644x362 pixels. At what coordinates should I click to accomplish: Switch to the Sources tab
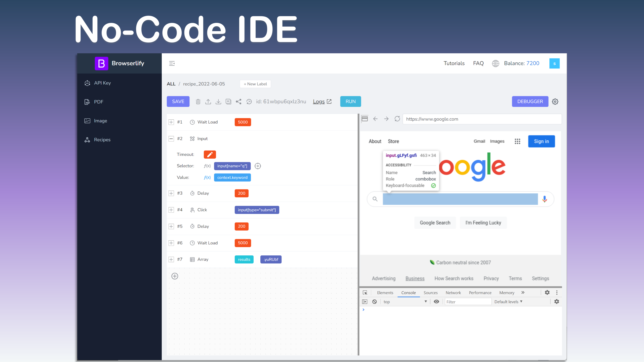430,293
